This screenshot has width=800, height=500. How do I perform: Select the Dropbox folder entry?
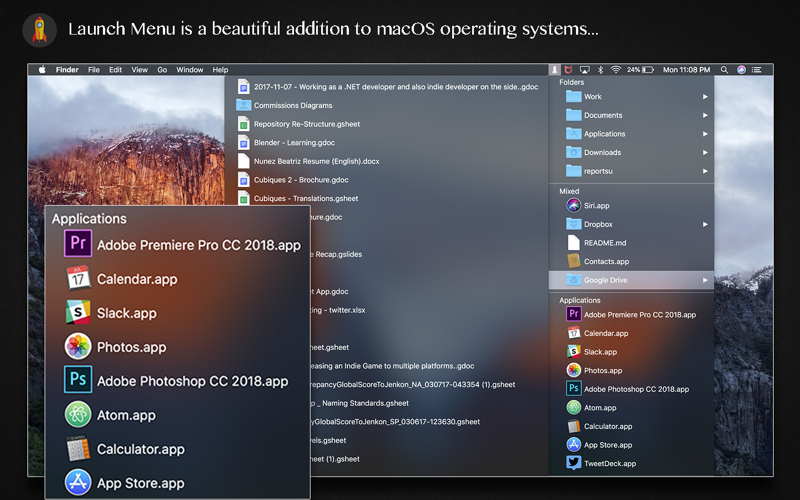[631, 224]
